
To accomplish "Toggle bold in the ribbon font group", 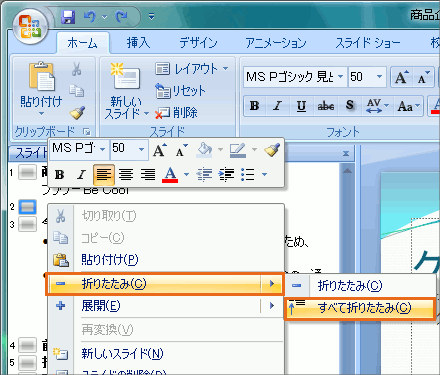I will pyautogui.click(x=255, y=106).
